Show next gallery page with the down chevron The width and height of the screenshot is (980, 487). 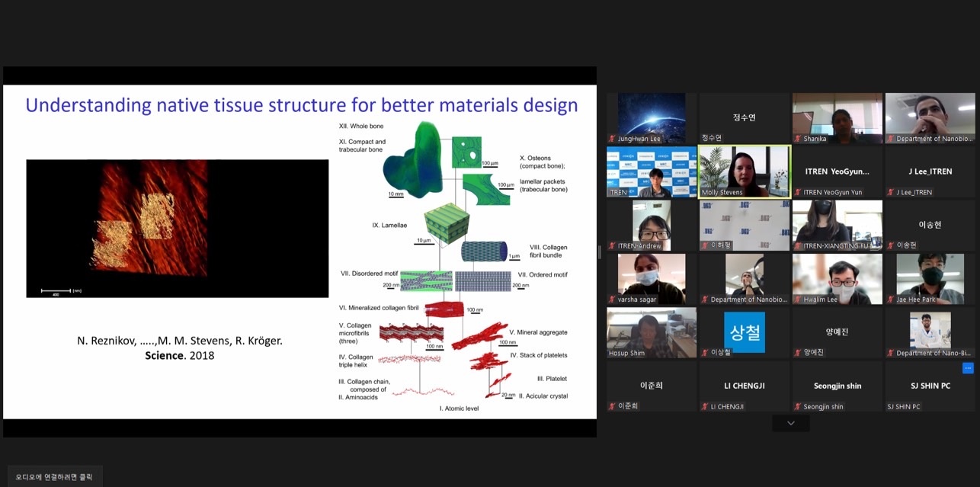click(790, 423)
